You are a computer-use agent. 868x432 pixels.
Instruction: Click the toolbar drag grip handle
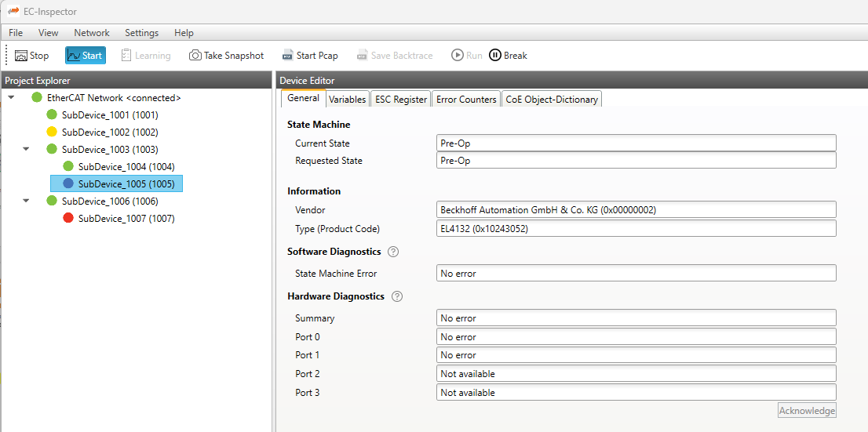(x=6, y=56)
